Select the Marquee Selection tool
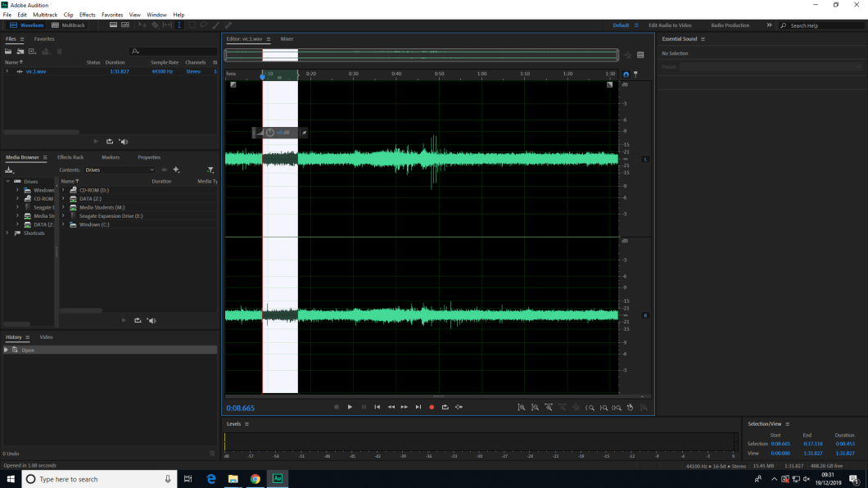The height and width of the screenshot is (488, 868). coord(192,25)
